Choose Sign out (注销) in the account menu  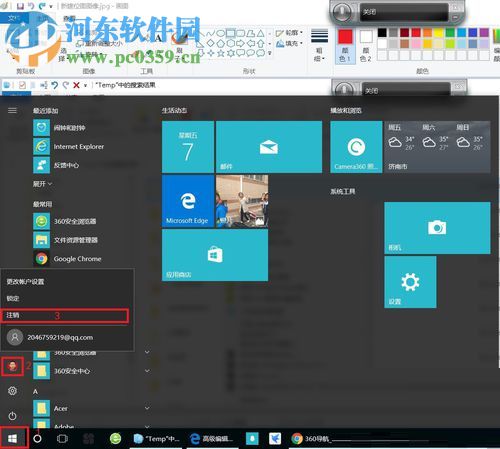click(65, 315)
